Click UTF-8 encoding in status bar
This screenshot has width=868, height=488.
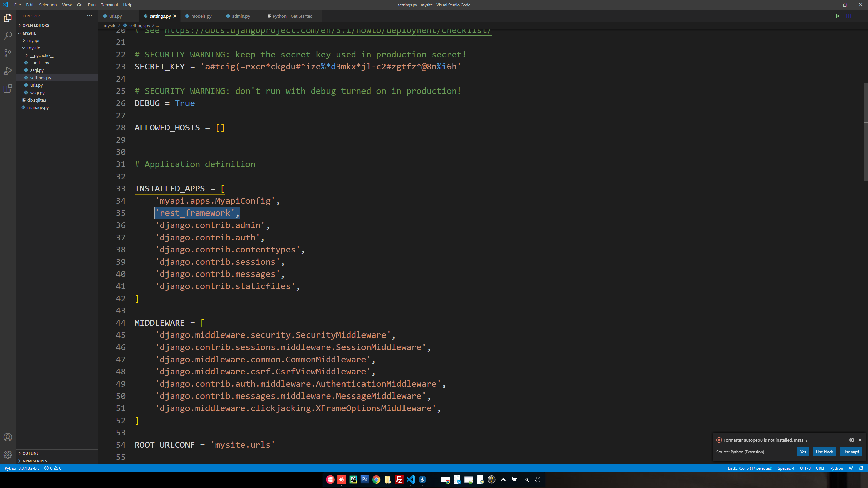click(x=805, y=468)
